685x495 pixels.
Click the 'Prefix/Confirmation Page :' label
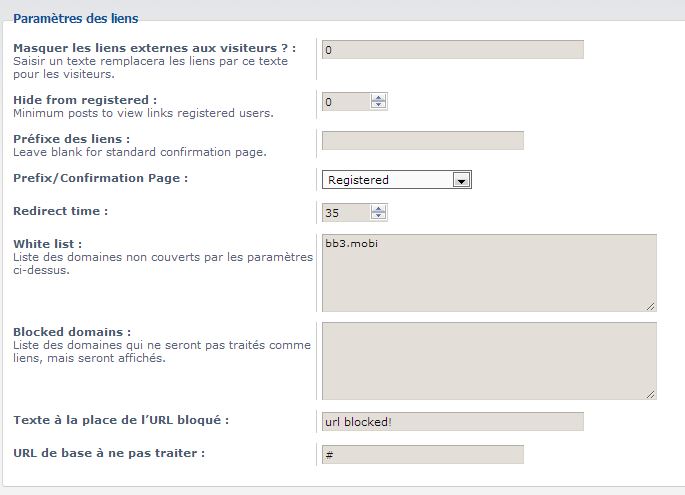tap(100, 178)
